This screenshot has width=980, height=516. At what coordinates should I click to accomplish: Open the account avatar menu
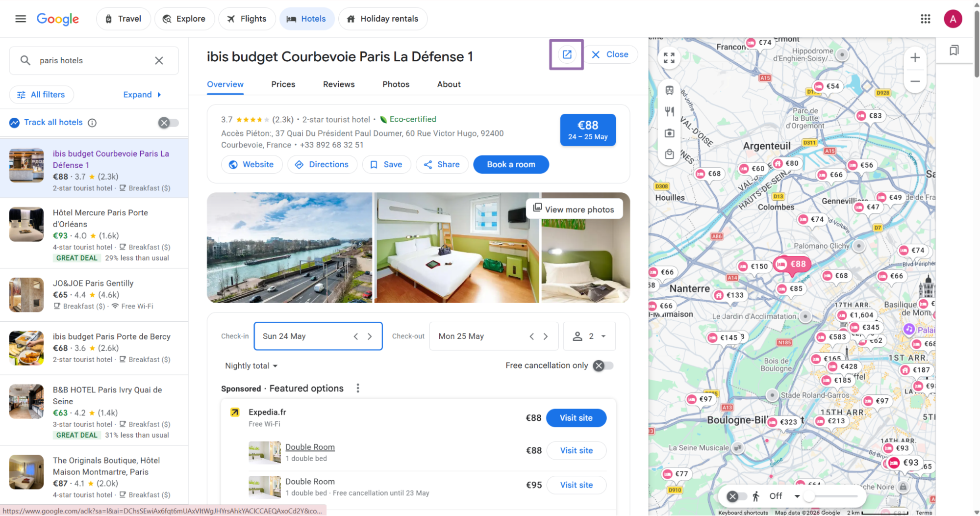(953, 19)
